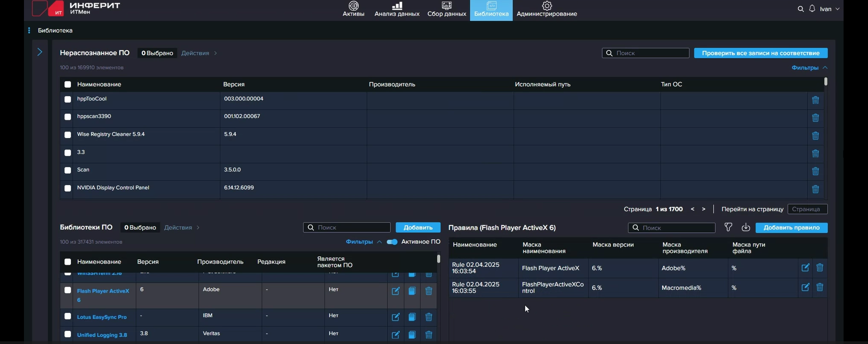Collapse Фильтры in the Нераспознанное ПО panel
The width and height of the screenshot is (868, 344).
click(x=809, y=67)
